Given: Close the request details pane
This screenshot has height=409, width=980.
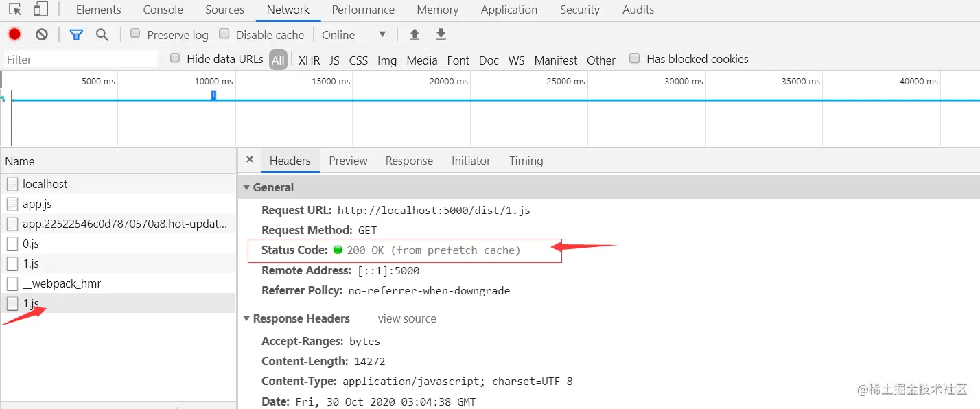Looking at the screenshot, I should pyautogui.click(x=250, y=159).
